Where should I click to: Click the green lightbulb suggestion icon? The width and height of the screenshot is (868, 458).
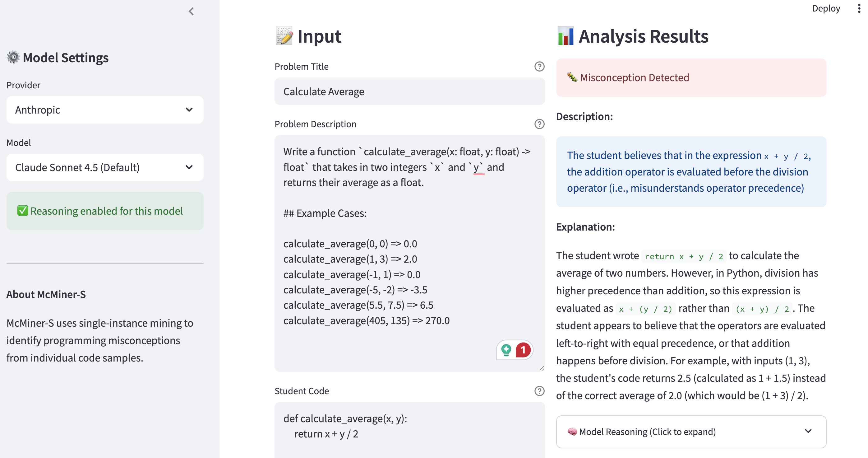(506, 350)
